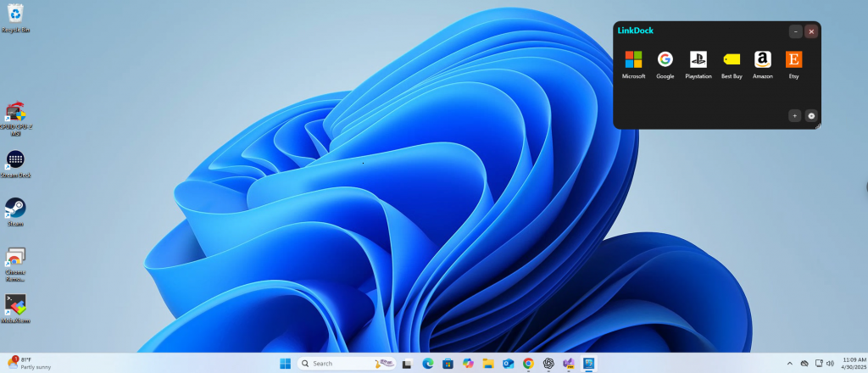Screen dimensions: 868x373
Task: Expand the hidden system tray icons
Action: tap(790, 364)
